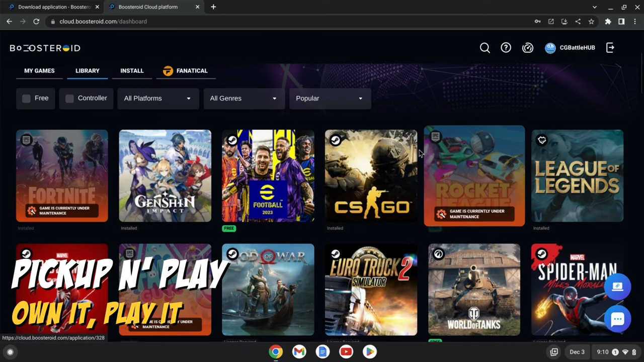The height and width of the screenshot is (362, 644).
Task: Click maintenance notice on Rocket League card
Action: click(474, 214)
